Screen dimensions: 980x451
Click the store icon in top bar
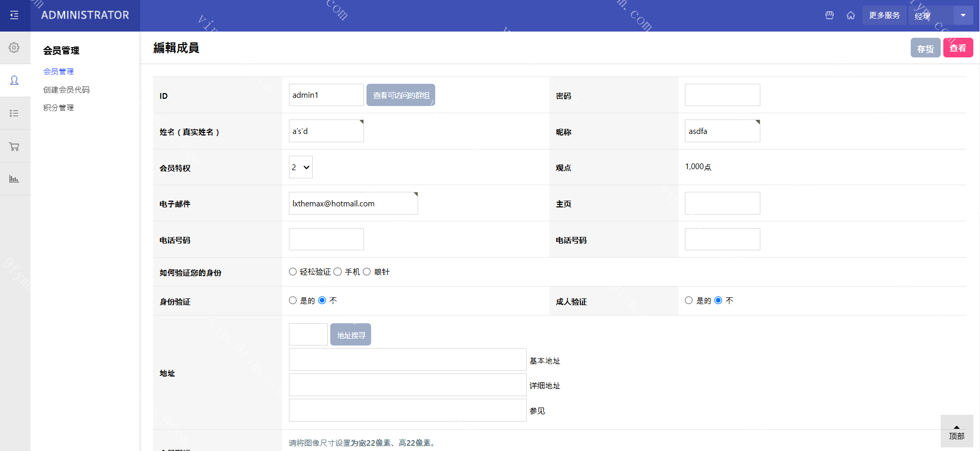pos(830,16)
